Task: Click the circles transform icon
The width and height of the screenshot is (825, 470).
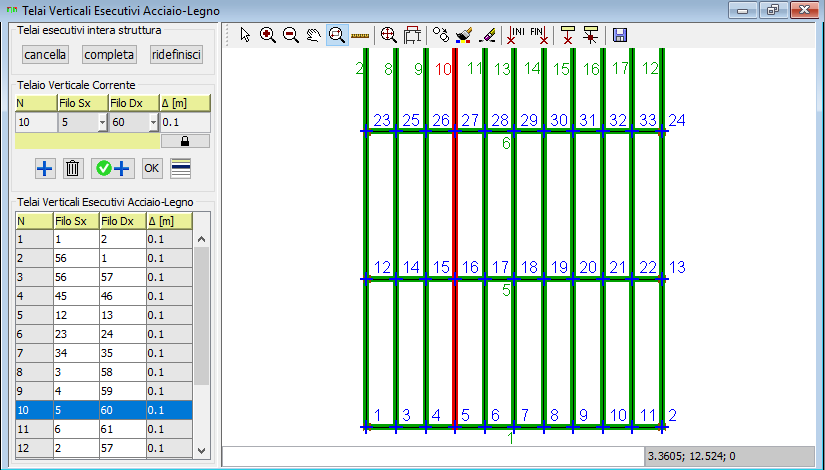Action: pyautogui.click(x=440, y=35)
